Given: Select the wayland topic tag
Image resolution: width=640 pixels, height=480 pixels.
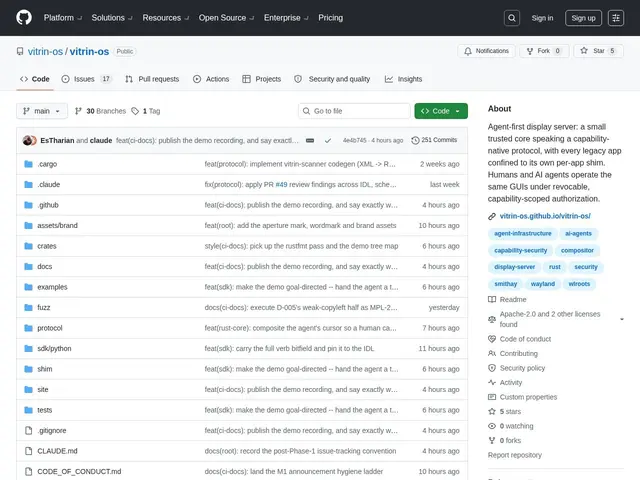Looking at the screenshot, I should point(542,284).
